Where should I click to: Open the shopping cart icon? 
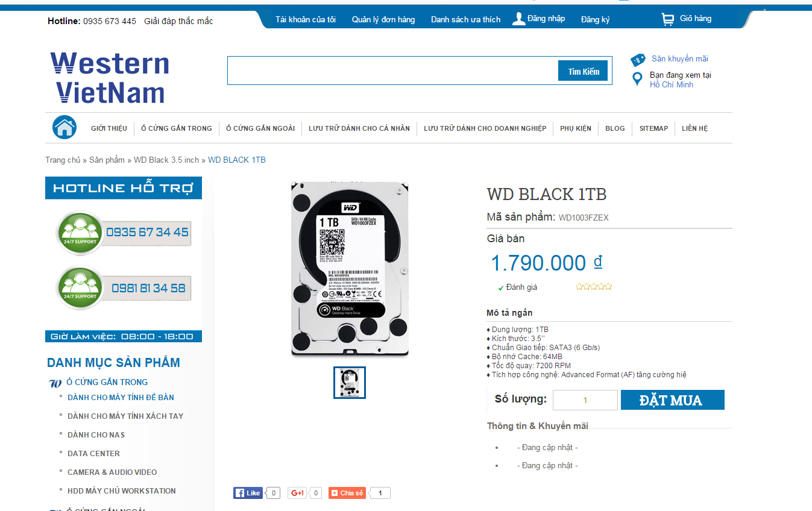point(668,19)
